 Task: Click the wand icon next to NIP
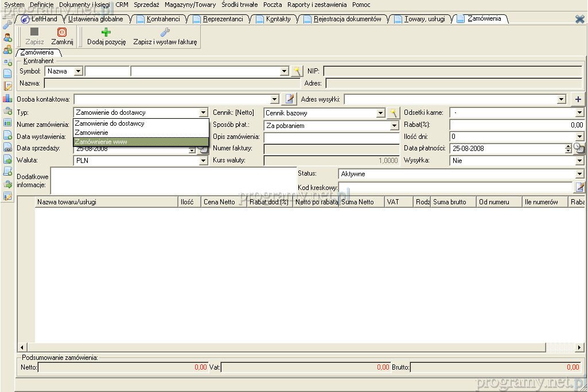[297, 71]
